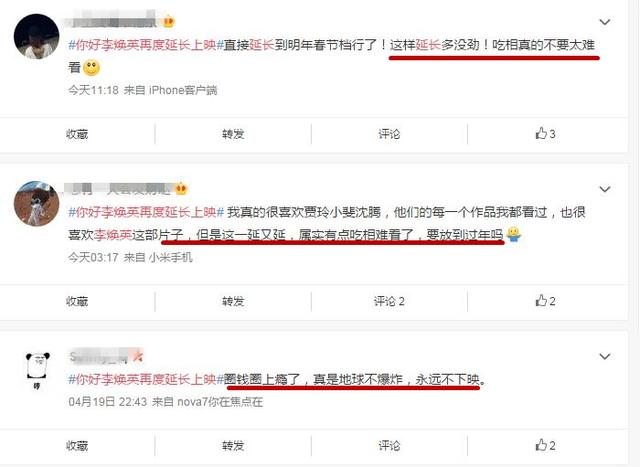Click 评论 under the third post

pos(389,445)
